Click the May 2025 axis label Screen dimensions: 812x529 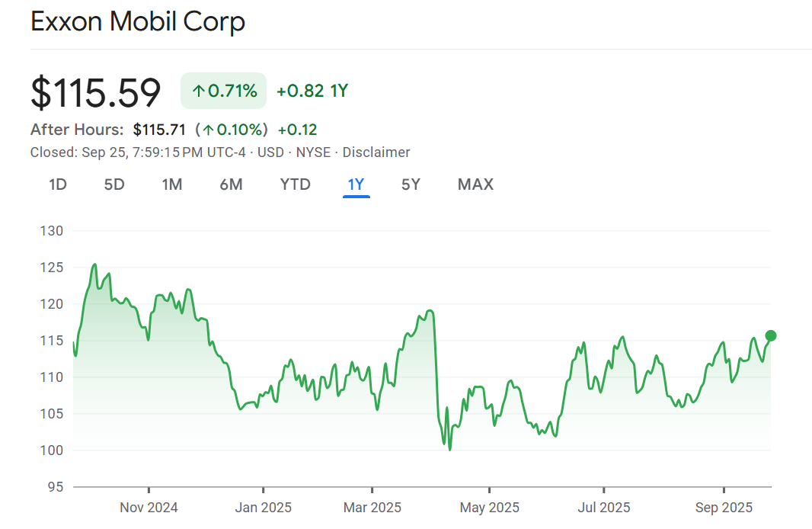tap(489, 508)
